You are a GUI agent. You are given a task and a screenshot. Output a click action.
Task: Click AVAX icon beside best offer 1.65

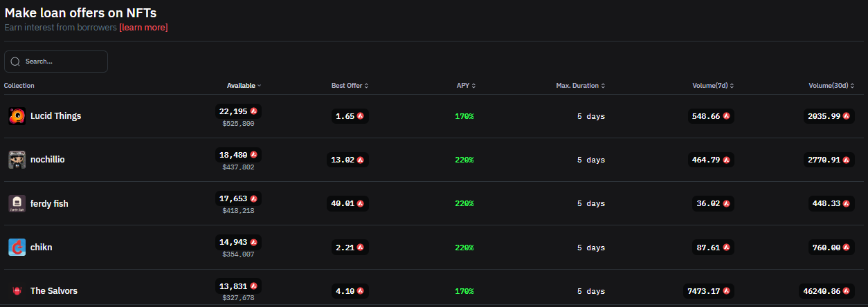(x=361, y=116)
